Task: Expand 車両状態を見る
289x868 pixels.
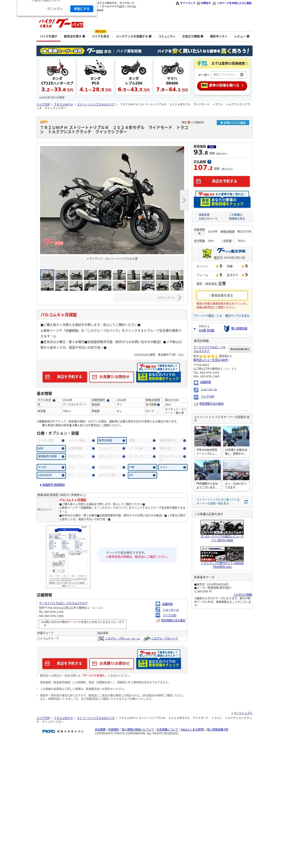Action: 222,295
